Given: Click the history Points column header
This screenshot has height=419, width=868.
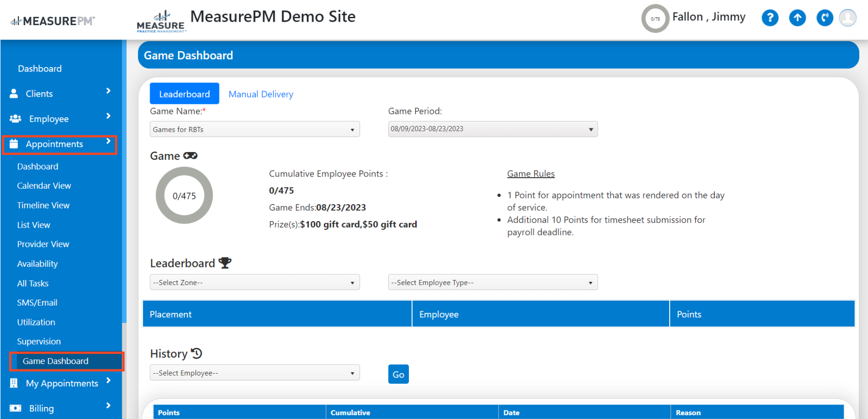Looking at the screenshot, I should [x=239, y=412].
